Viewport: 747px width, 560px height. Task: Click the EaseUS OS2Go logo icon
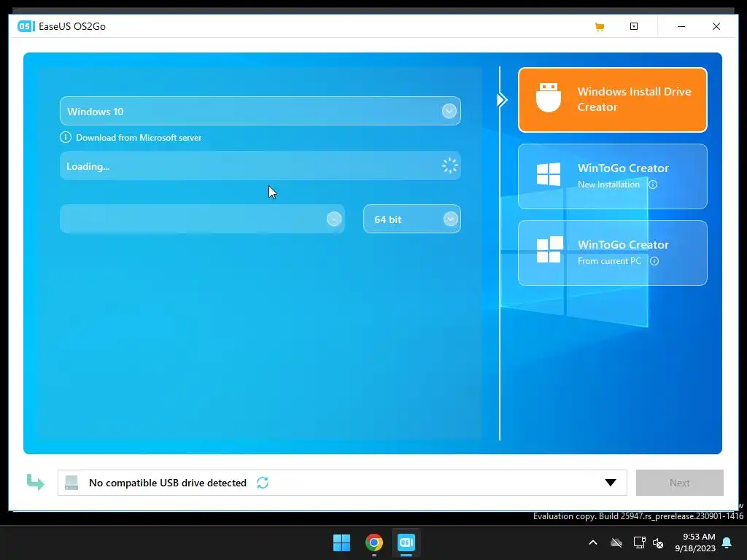point(26,26)
